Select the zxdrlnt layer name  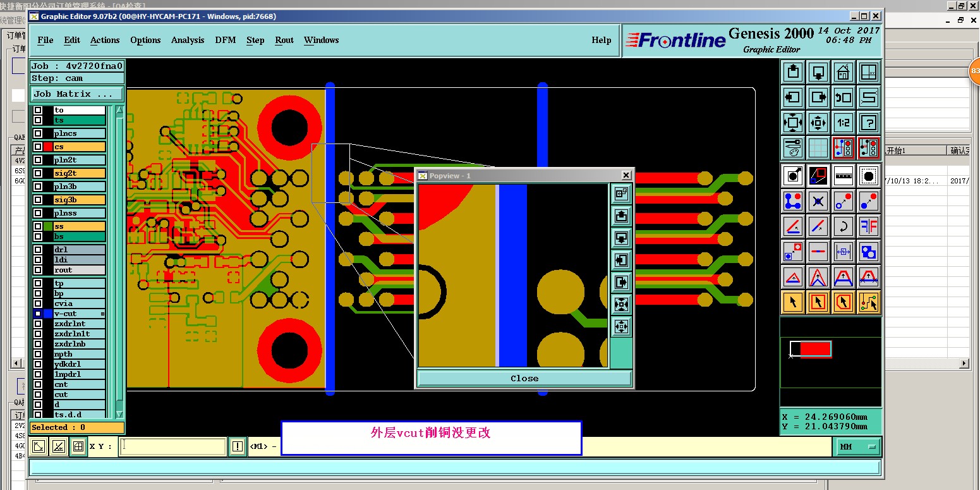tap(80, 324)
